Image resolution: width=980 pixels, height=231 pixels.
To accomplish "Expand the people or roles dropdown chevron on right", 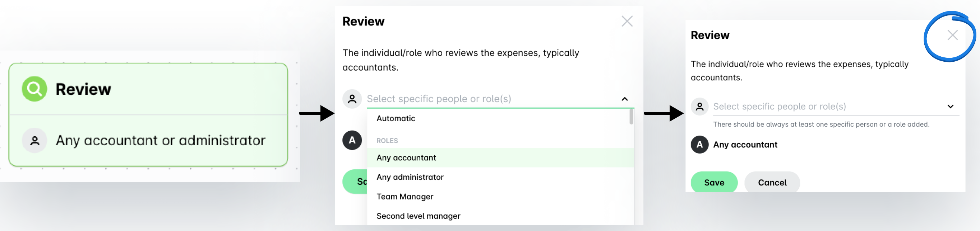I will tap(950, 107).
